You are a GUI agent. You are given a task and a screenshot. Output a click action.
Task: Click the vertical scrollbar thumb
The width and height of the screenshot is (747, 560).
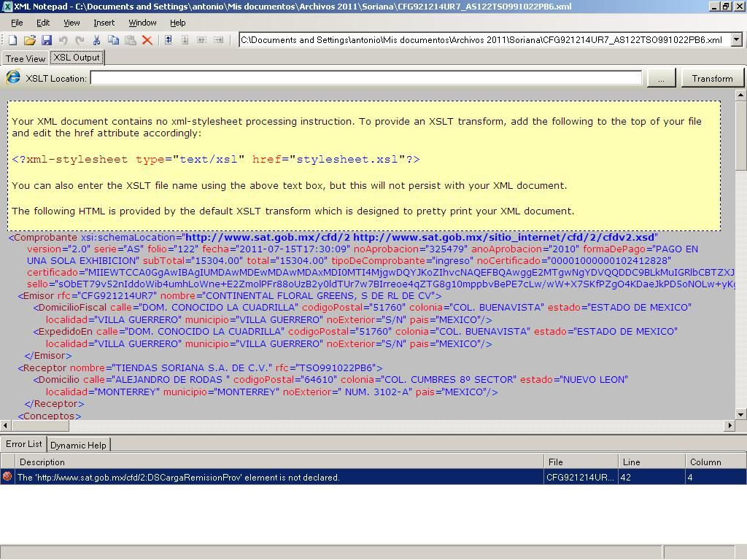pyautogui.click(x=740, y=135)
